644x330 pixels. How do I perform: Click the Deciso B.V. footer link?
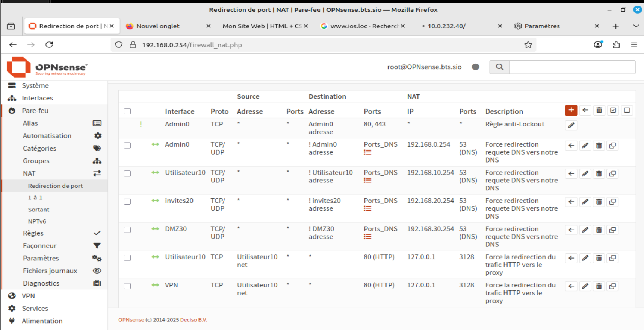(x=194, y=320)
